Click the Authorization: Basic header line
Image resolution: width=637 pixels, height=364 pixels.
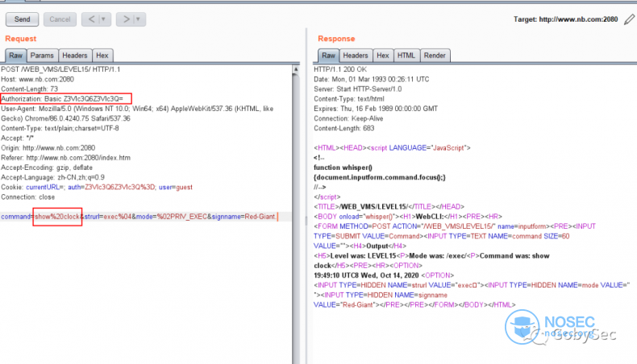coord(62,98)
